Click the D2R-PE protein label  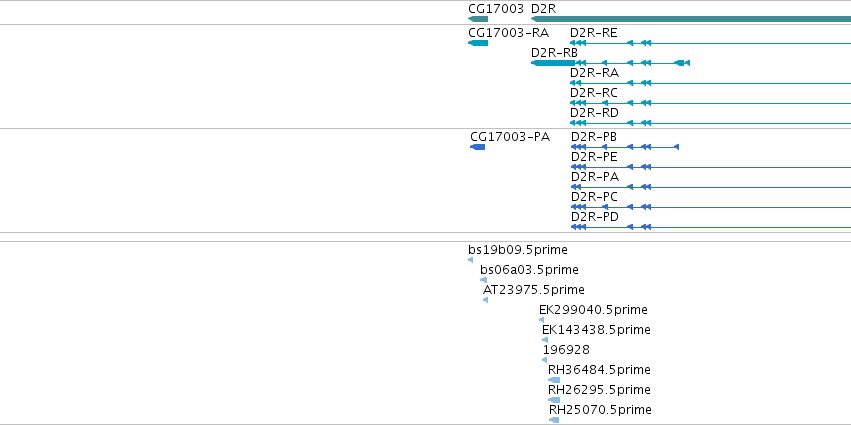pyautogui.click(x=594, y=157)
